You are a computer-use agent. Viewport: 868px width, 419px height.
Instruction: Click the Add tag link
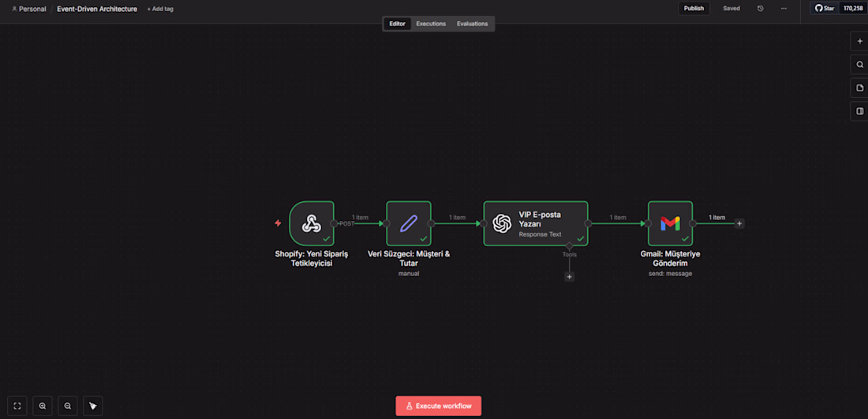[x=160, y=9]
